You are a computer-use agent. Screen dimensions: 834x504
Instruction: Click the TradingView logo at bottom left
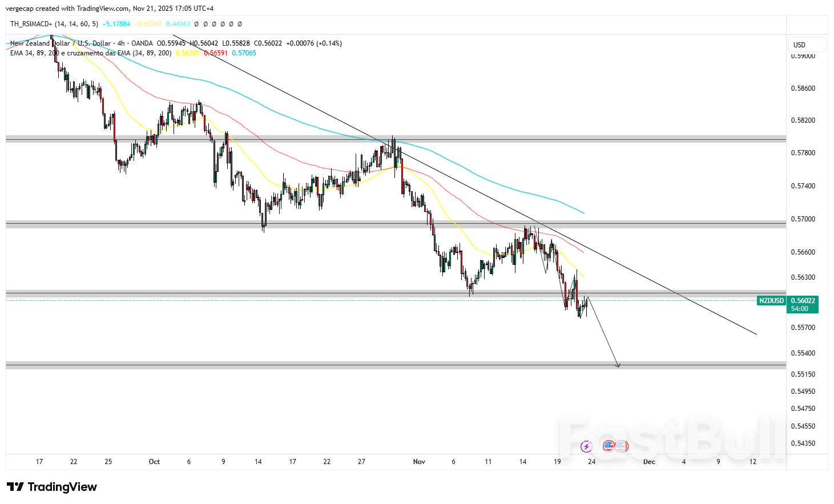[52, 487]
